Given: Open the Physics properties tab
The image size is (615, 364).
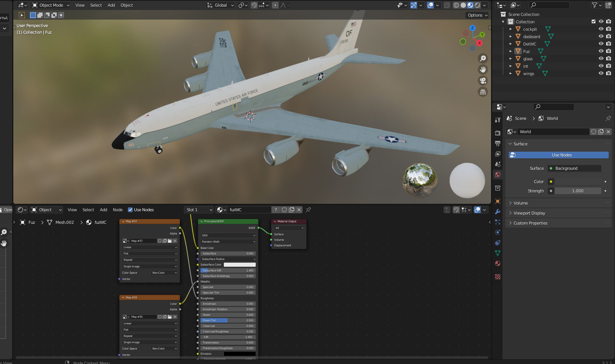Looking at the screenshot, I should pyautogui.click(x=498, y=232).
